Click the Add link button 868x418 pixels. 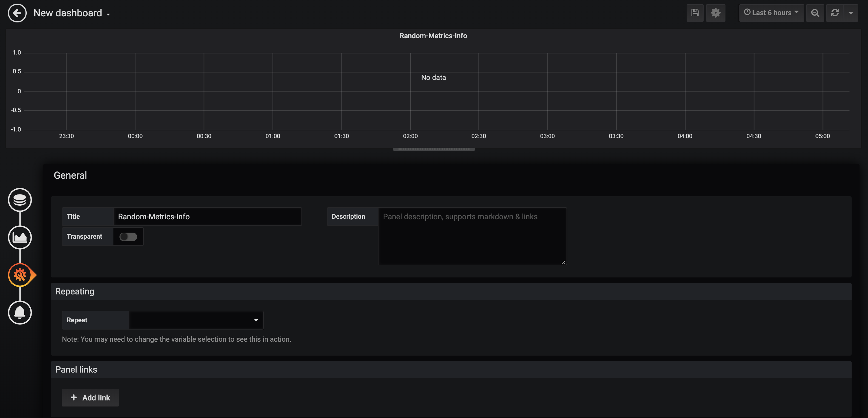point(90,398)
